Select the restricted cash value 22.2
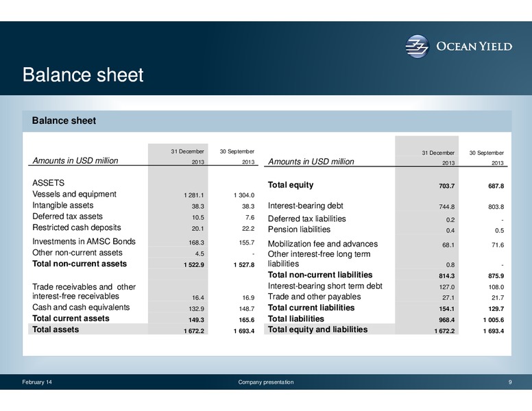 coord(248,229)
